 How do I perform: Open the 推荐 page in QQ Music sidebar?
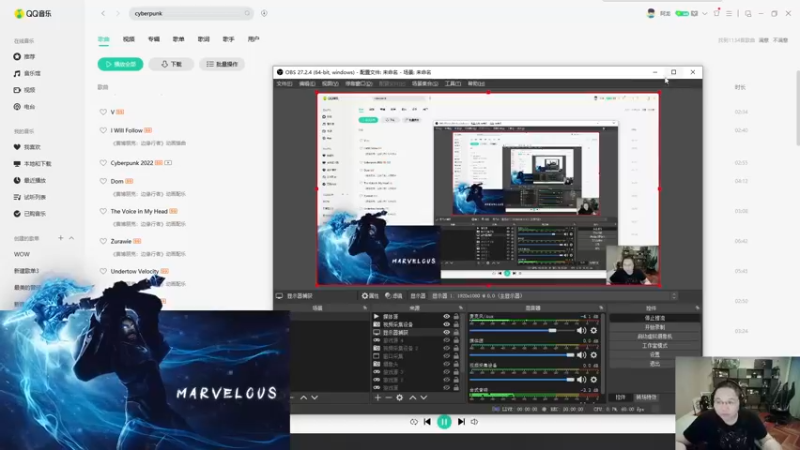pos(24,57)
